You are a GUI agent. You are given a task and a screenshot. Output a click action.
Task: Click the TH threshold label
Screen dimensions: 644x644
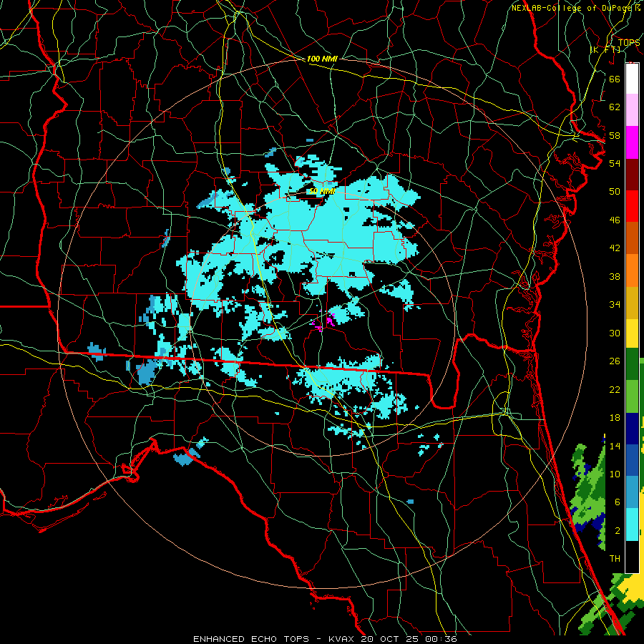point(615,559)
